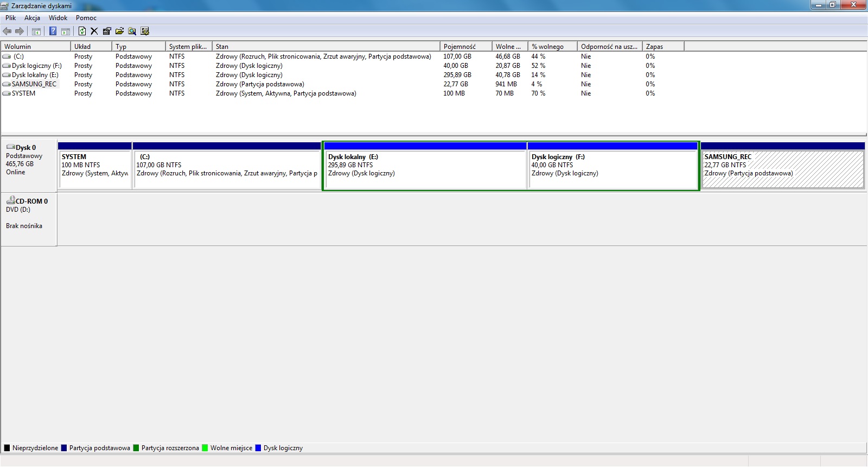The width and height of the screenshot is (868, 467).
Task: Toggle the console tree pane icon
Action: click(36, 31)
